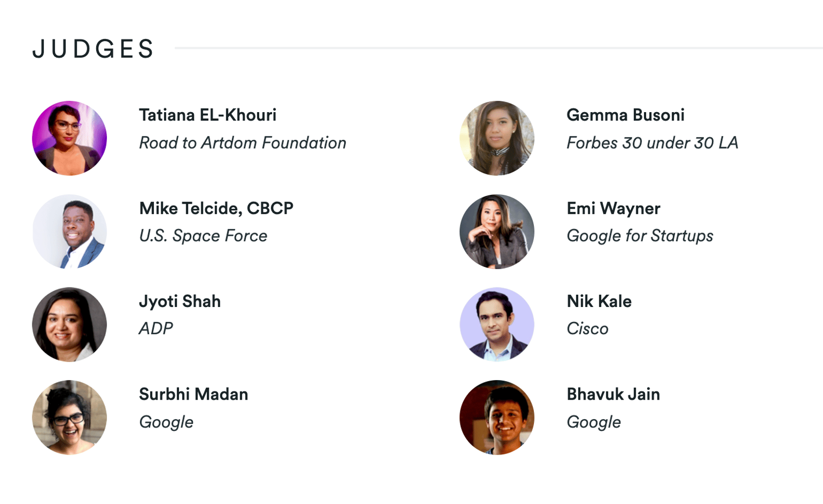Image resolution: width=823 pixels, height=504 pixels.
Task: Click Gemma Busoni's profile photo
Action: tap(497, 138)
